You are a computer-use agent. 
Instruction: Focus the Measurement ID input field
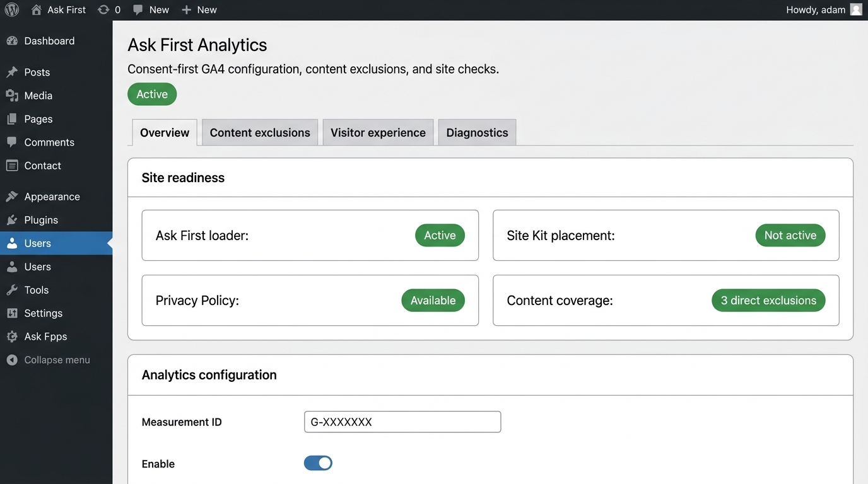pyautogui.click(x=402, y=422)
